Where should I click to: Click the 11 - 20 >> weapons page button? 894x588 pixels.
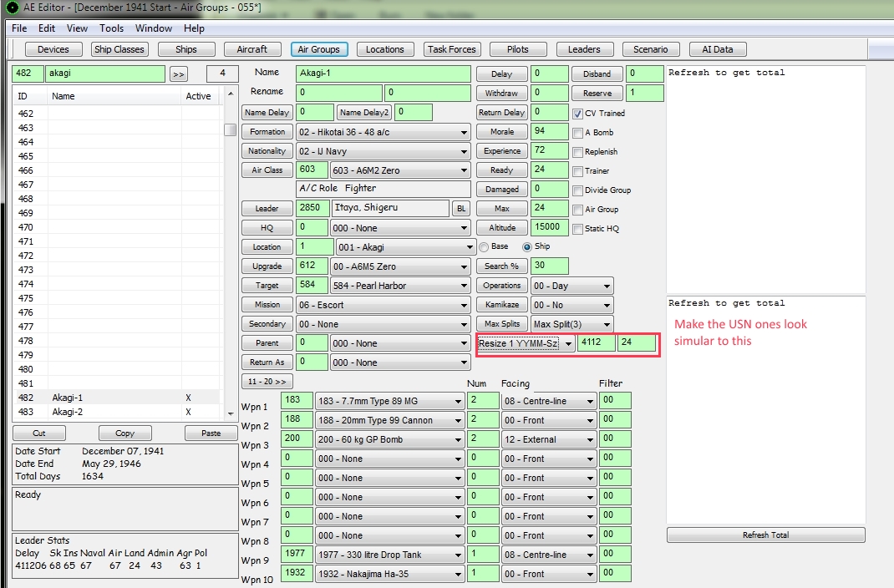pos(267,381)
